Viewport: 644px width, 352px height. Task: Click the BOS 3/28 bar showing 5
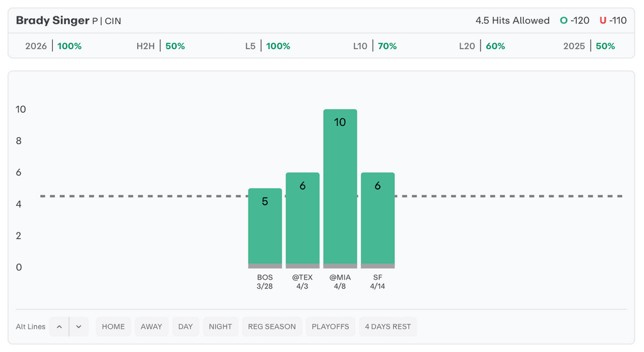(265, 228)
